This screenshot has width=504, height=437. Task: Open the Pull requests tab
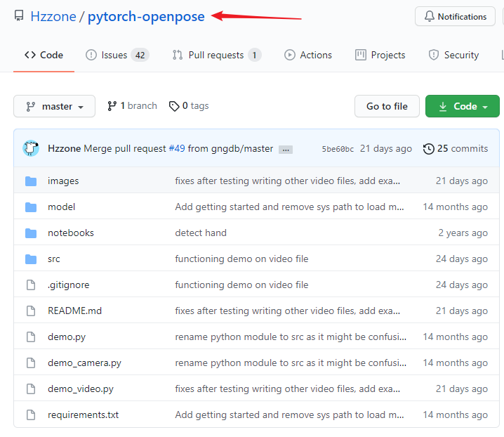click(x=217, y=55)
